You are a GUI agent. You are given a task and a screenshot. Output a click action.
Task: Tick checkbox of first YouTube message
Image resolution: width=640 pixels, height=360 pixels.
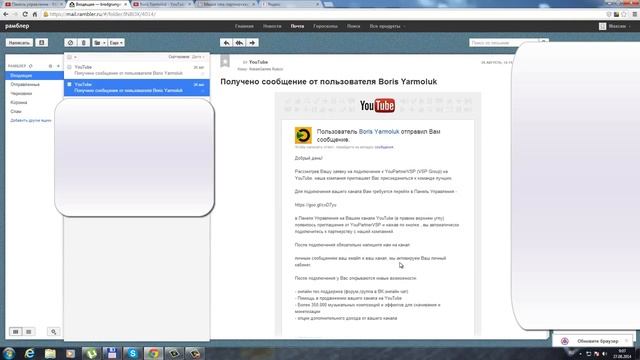[69, 67]
